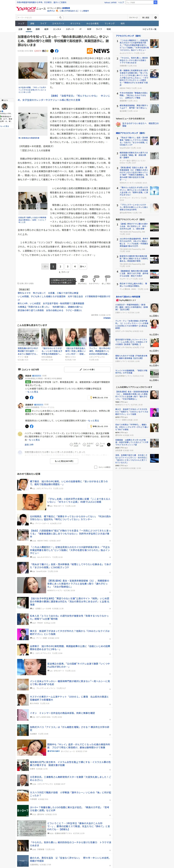
Task: Switch to the エキスパート tab
Action: pyautogui.click(x=58, y=24)
